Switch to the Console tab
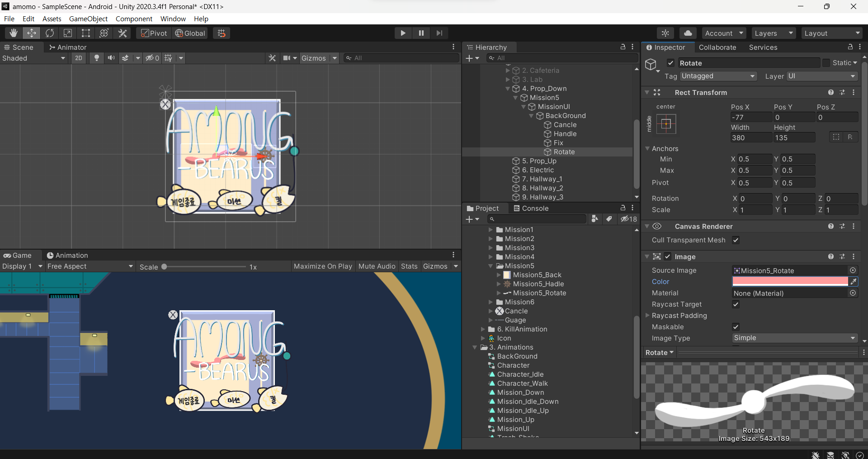Screen dimensions: 868x459 pyautogui.click(x=531, y=208)
